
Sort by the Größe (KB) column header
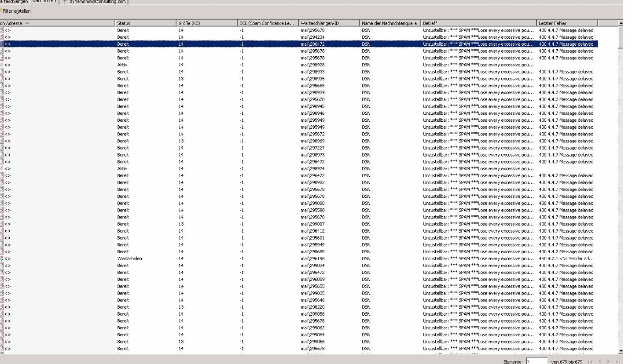[x=207, y=23]
